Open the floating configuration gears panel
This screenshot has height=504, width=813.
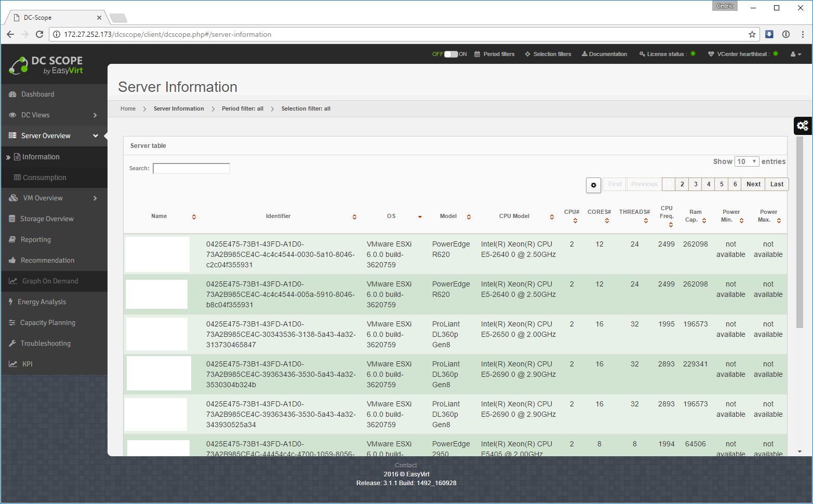[803, 126]
